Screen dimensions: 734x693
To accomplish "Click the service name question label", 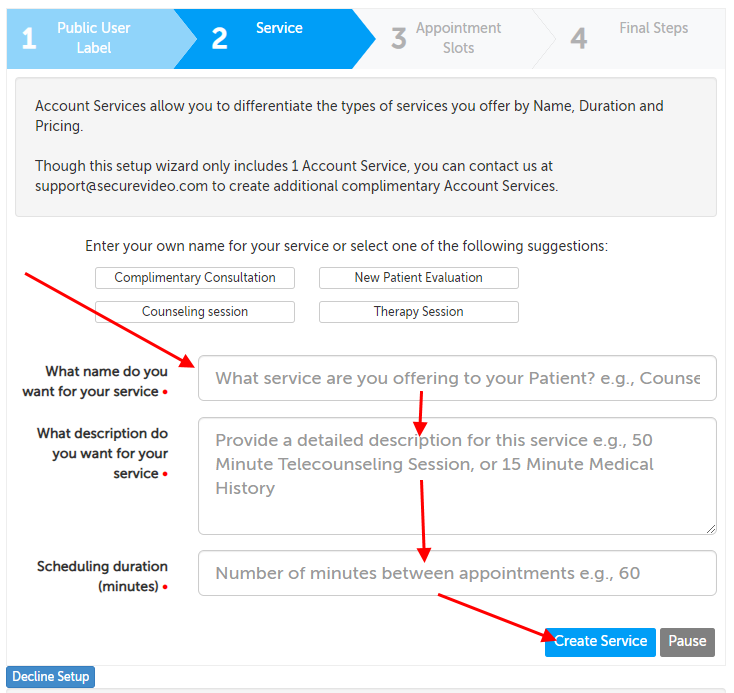I will coord(96,381).
